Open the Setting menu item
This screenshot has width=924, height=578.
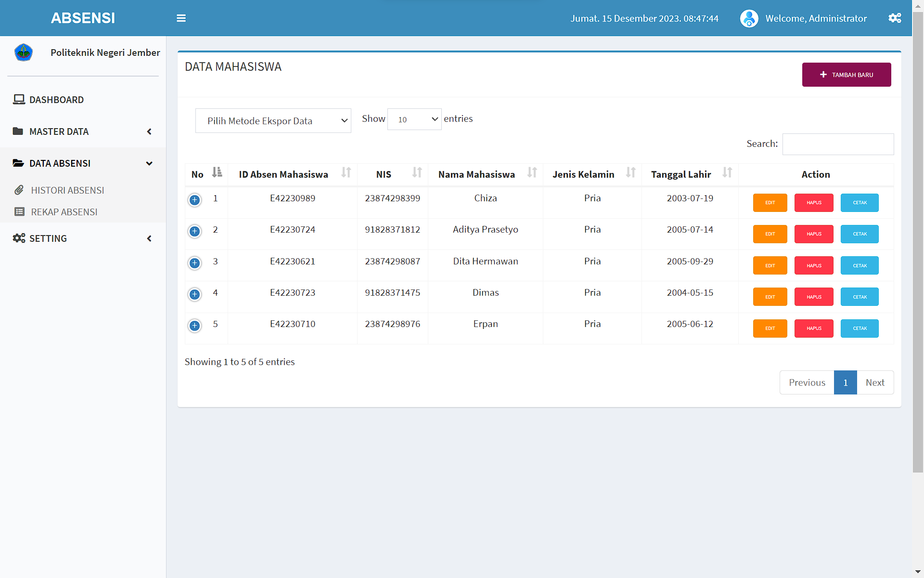tap(83, 238)
